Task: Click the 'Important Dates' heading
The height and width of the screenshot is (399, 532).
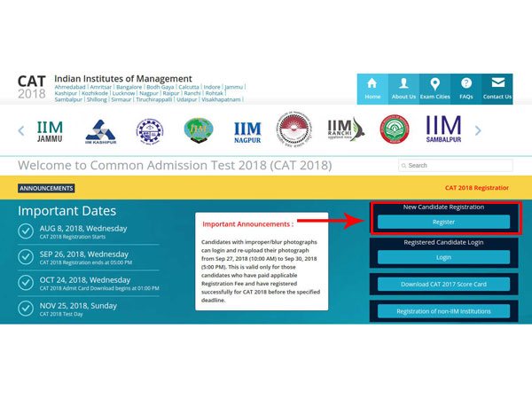Action: point(66,211)
